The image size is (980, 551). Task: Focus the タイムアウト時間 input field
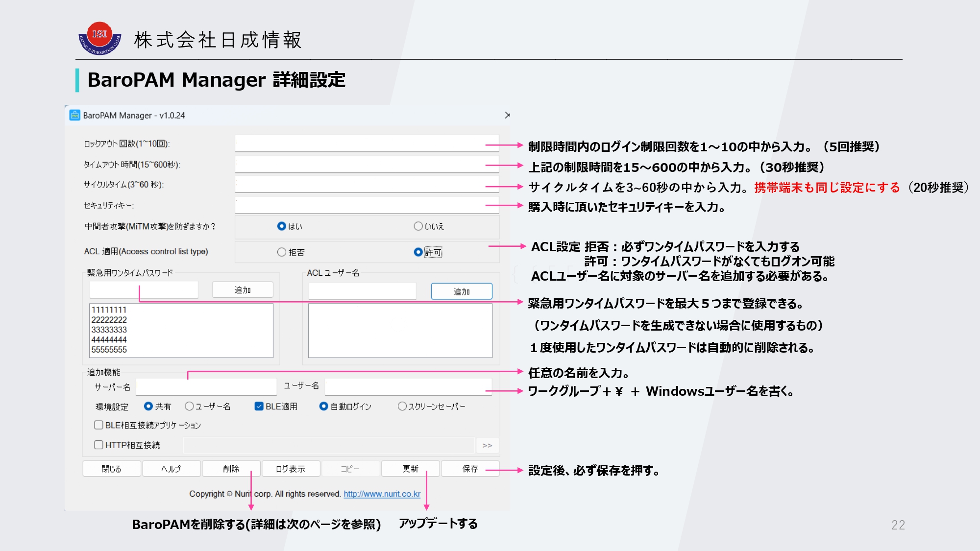pos(367,165)
